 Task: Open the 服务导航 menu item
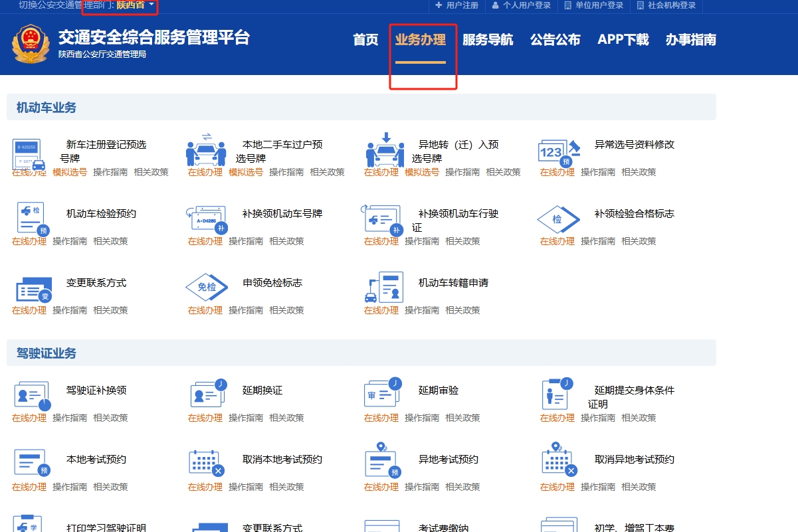click(x=488, y=40)
